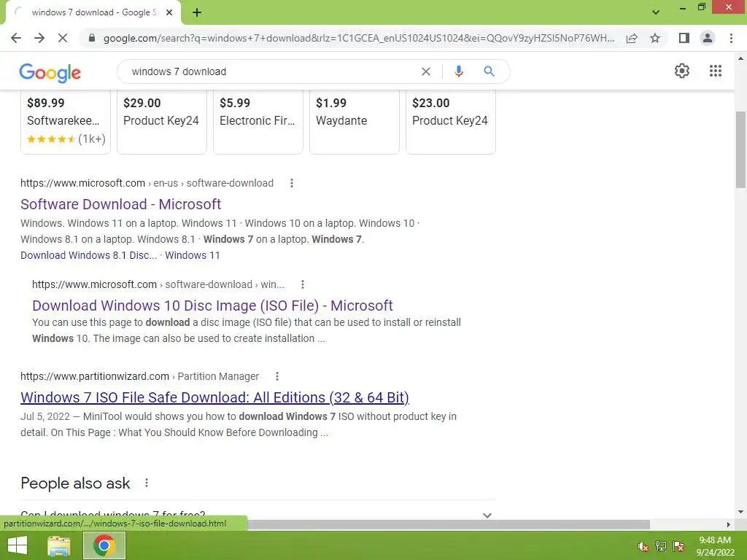Start voice search with the microphone
This screenshot has height=560, width=747.
459,71
